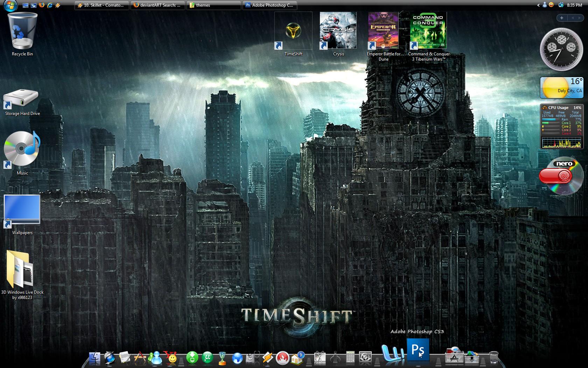
Task: Launch Command & Conquer 3 Tiberium Wars
Action: tap(429, 37)
